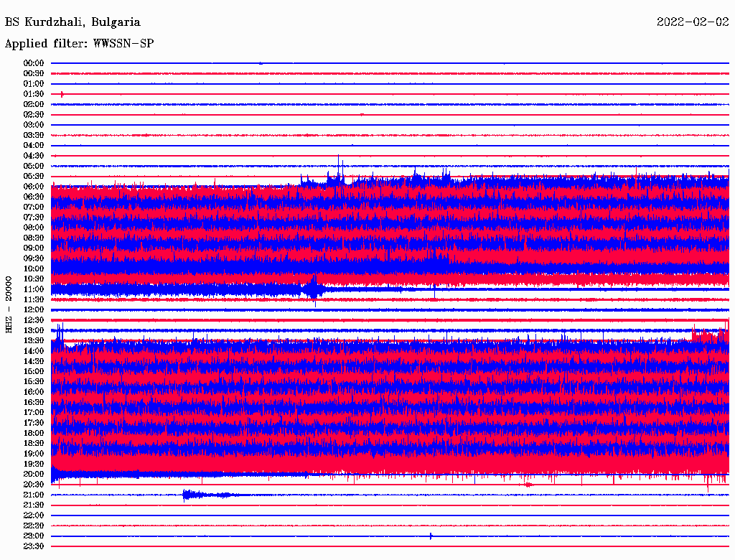735x560 pixels.
Task: Click the station title 'BS Kurdzhali, Bulgaria'
Action: tap(72, 22)
